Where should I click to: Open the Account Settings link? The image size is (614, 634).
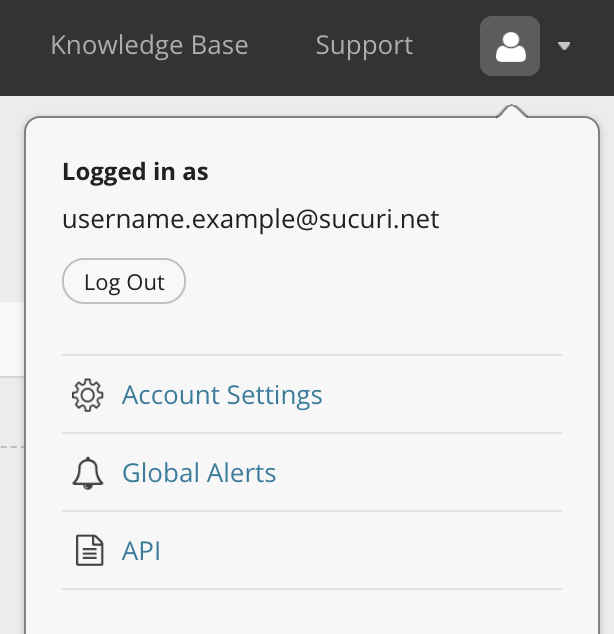pyautogui.click(x=222, y=395)
